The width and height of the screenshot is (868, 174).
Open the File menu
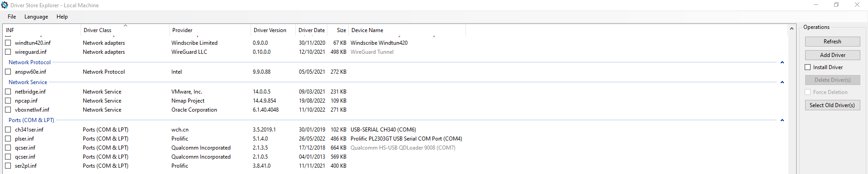pyautogui.click(x=12, y=17)
